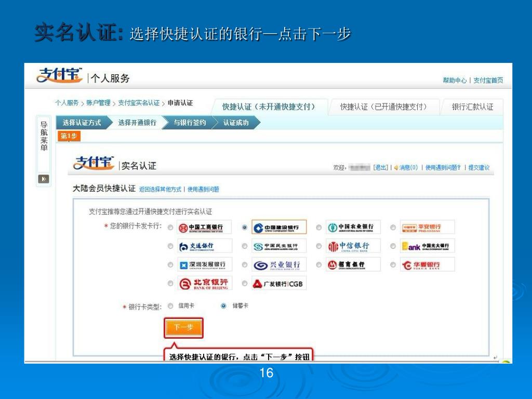Select the 交通银行 radio button
This screenshot has height=399, width=532.
pos(170,246)
